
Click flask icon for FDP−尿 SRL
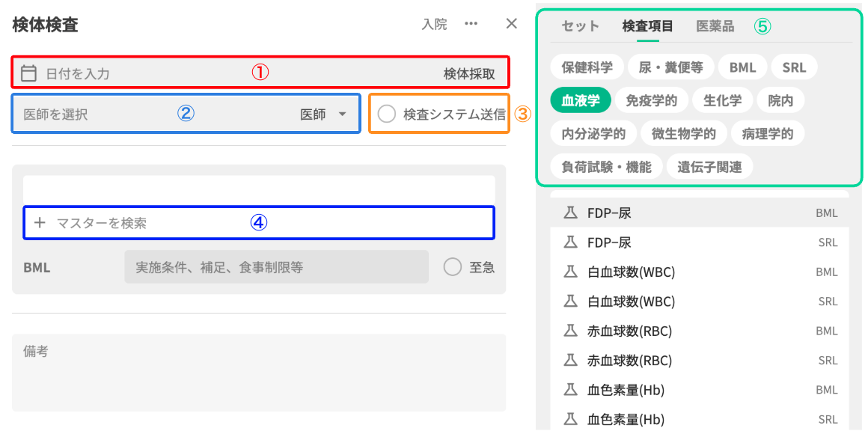(570, 242)
